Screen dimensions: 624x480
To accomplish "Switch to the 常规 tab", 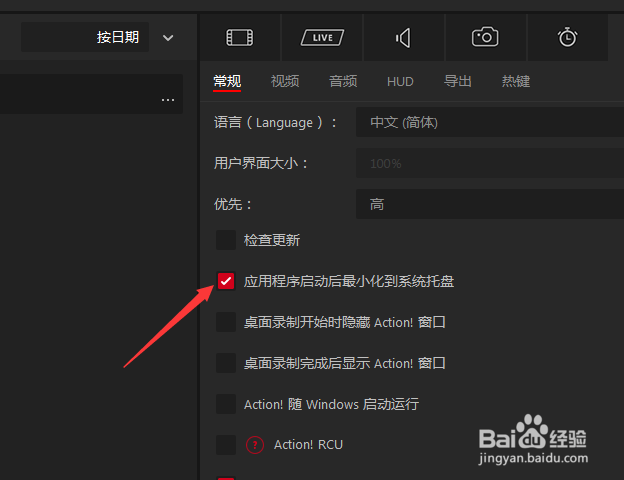I will [x=227, y=81].
